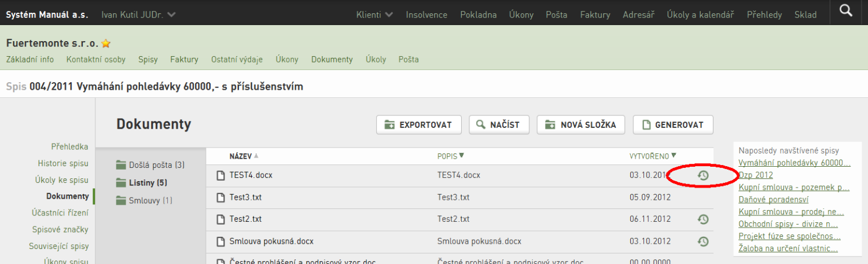The width and height of the screenshot is (868, 264).
Task: Click the file icon of Test3.txt
Action: pyautogui.click(x=220, y=197)
